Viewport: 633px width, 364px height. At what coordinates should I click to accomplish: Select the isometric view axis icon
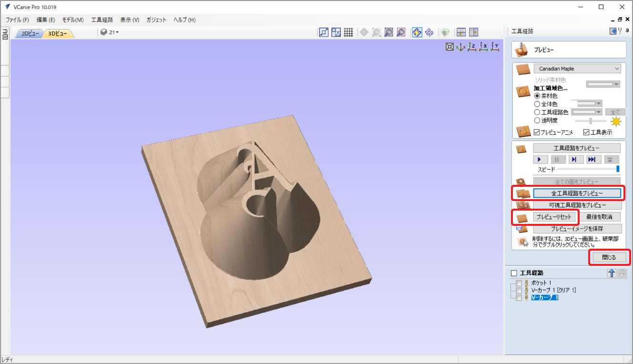tap(460, 47)
